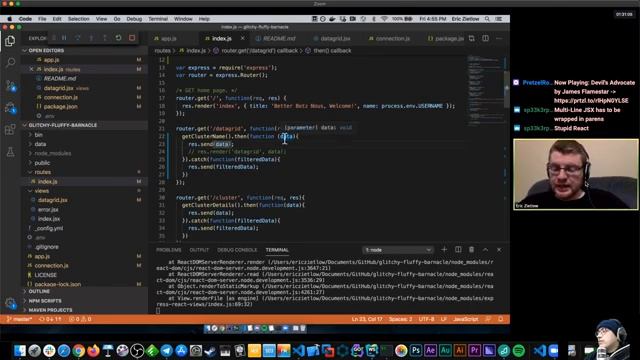Click the Split Editor icon
Image resolution: width=640 pixels, height=360 pixels.
[485, 38]
